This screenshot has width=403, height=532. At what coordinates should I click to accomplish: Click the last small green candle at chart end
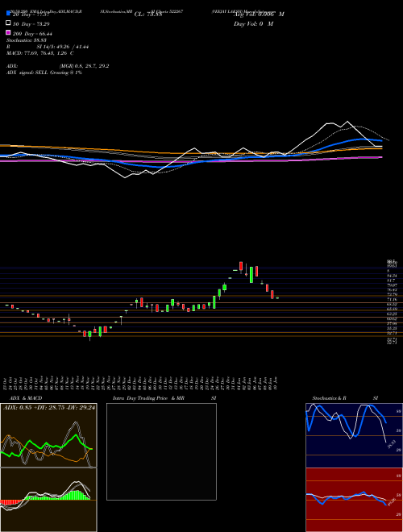point(277,298)
